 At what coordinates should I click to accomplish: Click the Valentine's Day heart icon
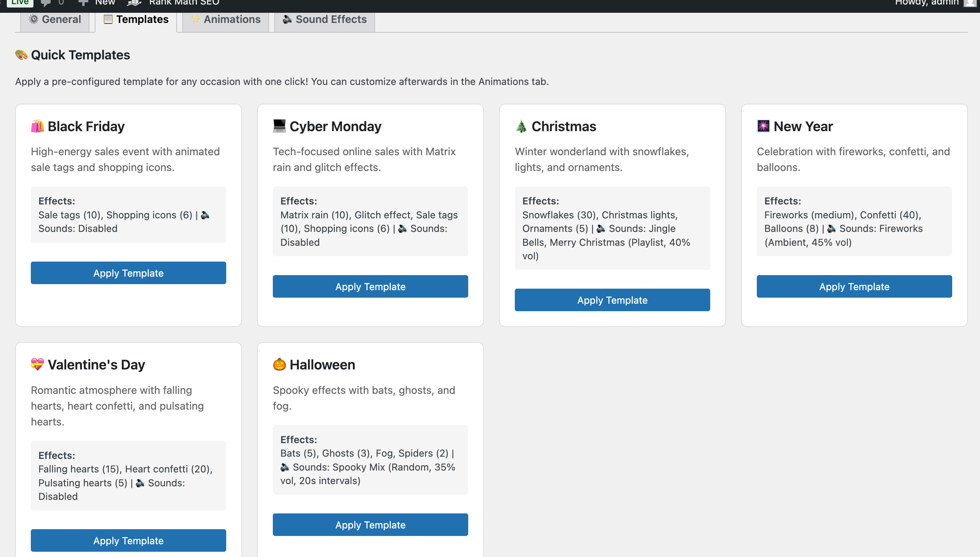(37, 364)
